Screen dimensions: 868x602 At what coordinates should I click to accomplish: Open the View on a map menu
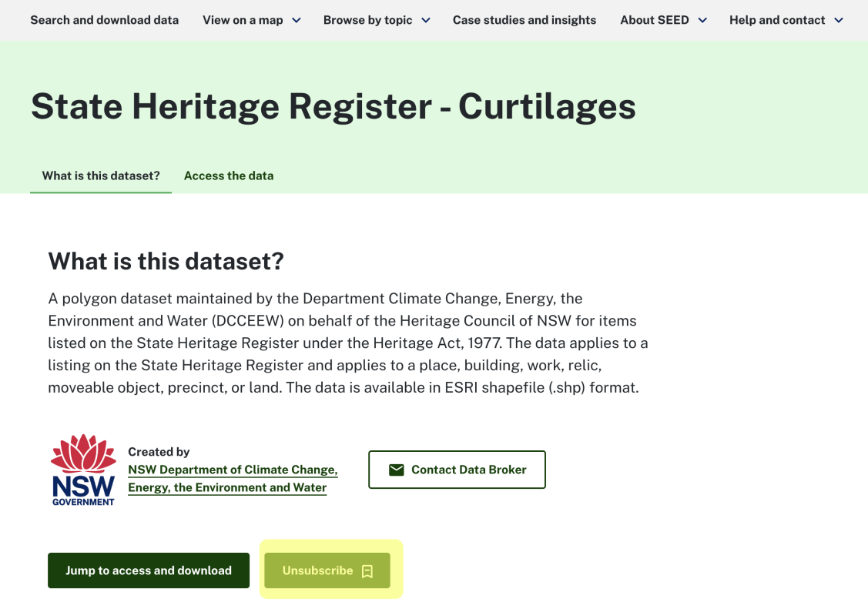point(243,20)
